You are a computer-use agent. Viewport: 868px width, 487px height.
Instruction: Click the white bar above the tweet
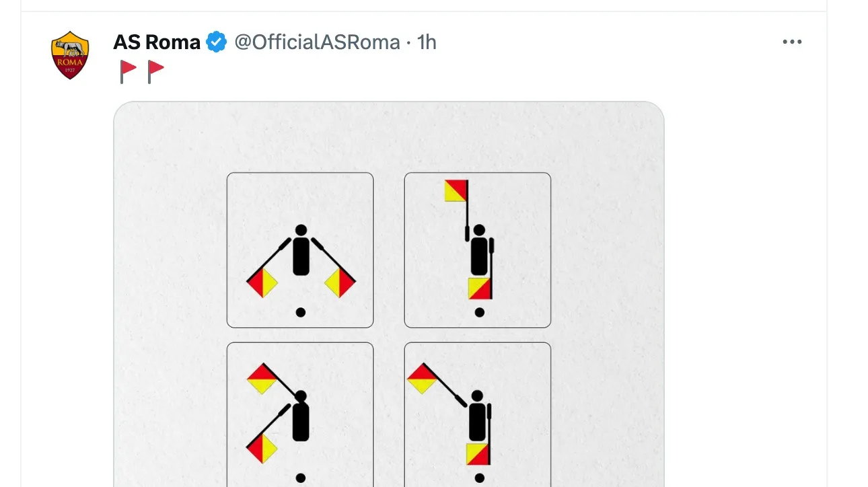pos(434,5)
